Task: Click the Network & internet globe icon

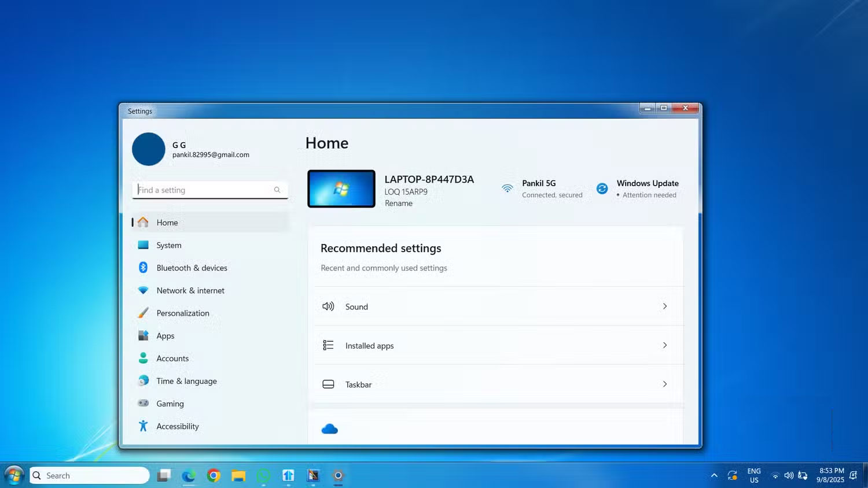Action: pos(143,290)
